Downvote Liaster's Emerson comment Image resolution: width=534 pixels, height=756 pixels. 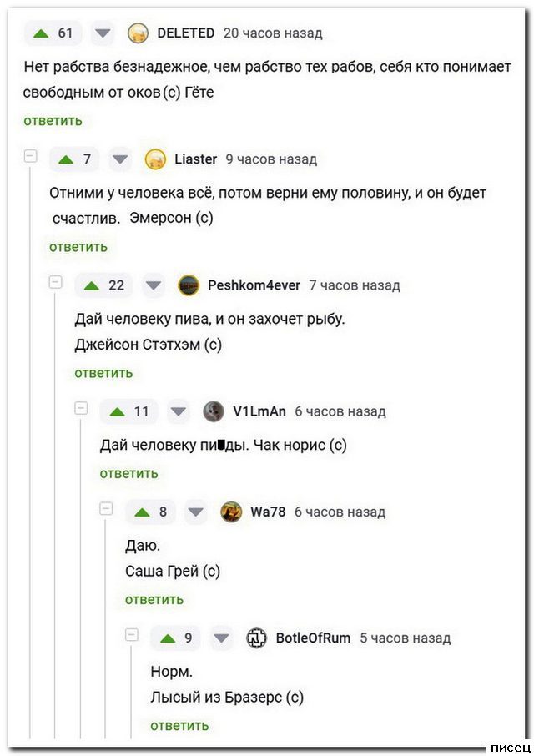pos(121,159)
